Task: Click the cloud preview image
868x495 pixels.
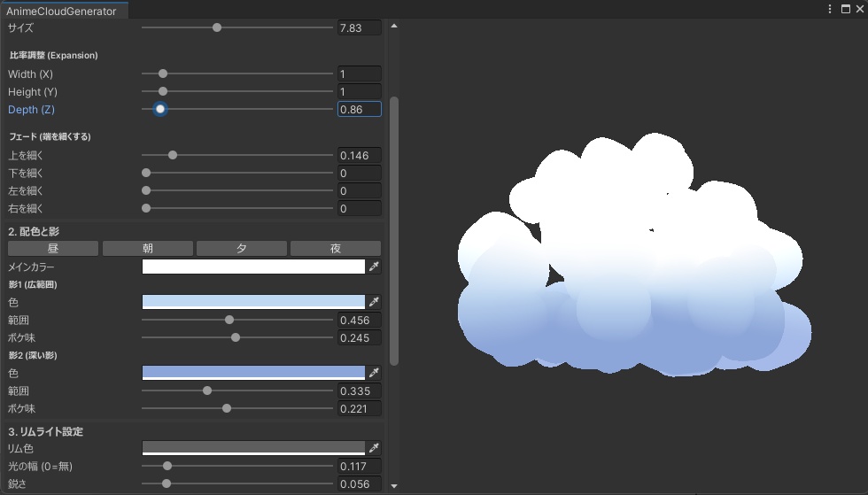Action: 634,255
